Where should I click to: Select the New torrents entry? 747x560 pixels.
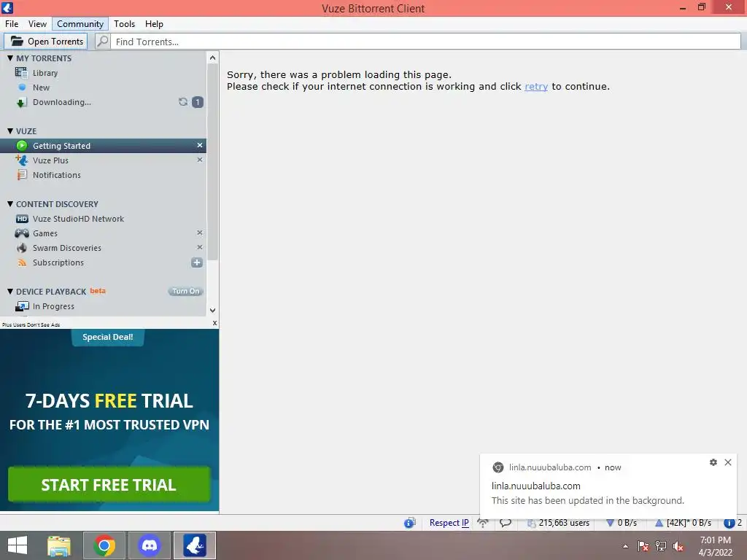[x=41, y=87]
